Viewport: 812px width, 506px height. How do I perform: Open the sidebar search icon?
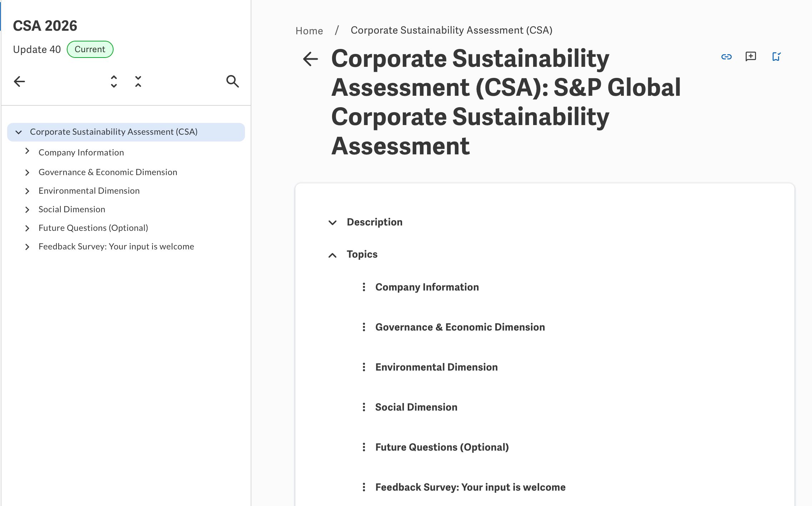232,81
